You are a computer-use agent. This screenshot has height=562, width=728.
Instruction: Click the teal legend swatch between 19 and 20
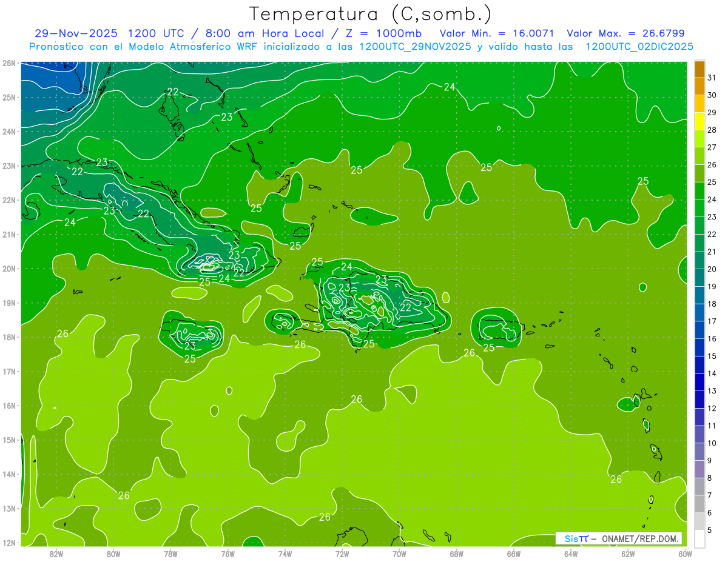(699, 278)
